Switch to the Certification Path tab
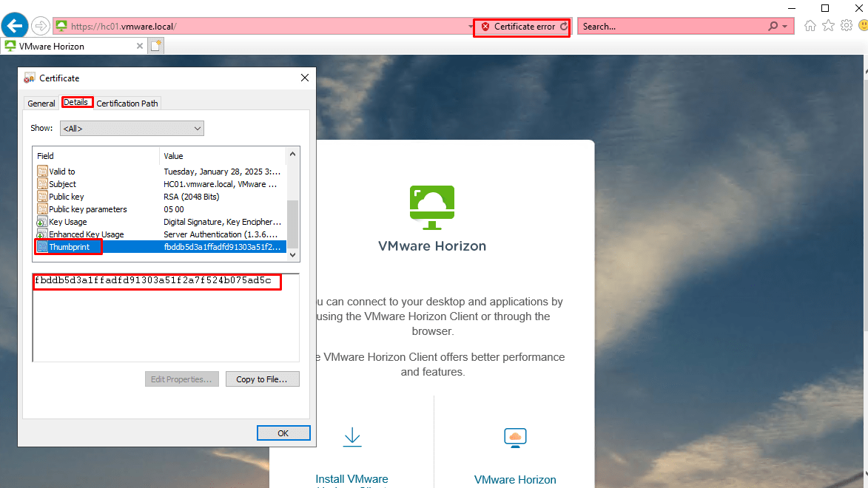 127,103
